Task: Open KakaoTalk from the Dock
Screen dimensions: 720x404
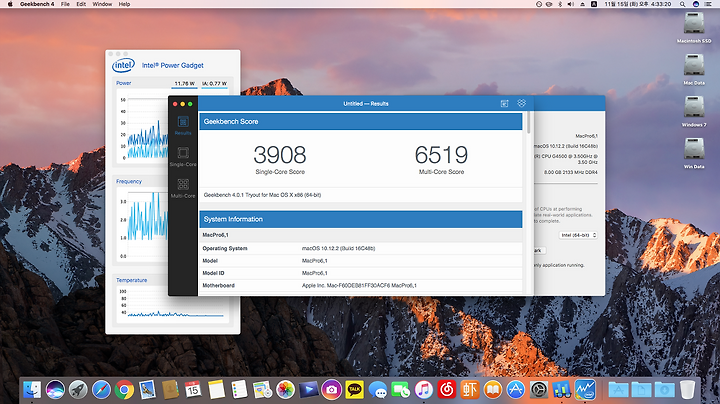Action: pyautogui.click(x=354, y=390)
